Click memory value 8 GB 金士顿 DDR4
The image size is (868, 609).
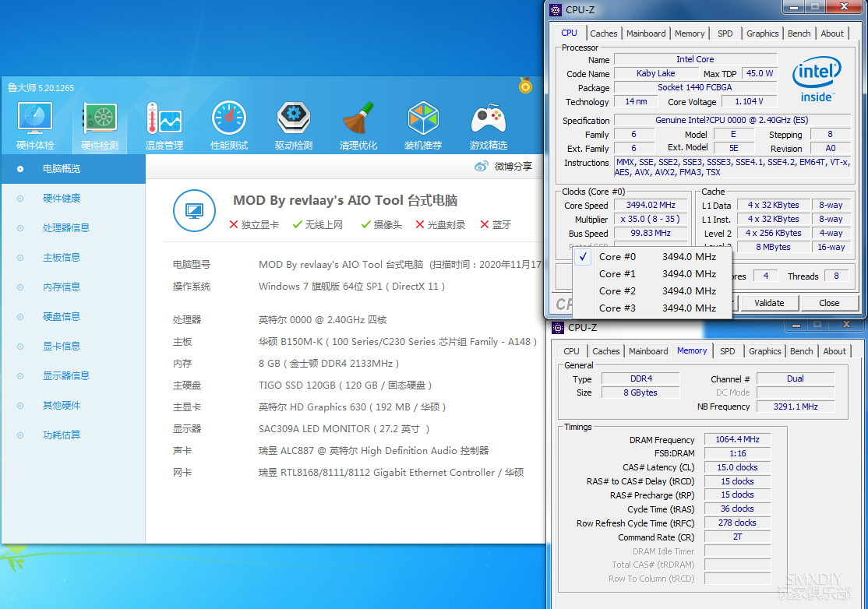click(328, 364)
